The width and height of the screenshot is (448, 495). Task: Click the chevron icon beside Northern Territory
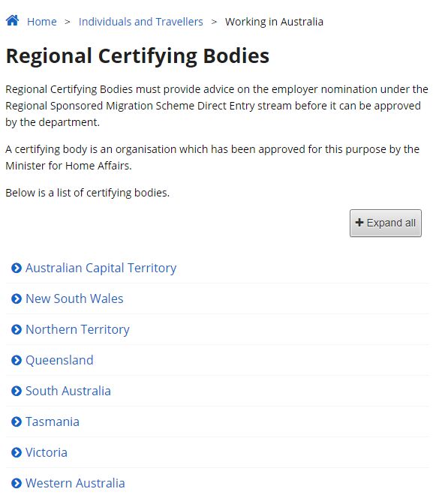17,329
